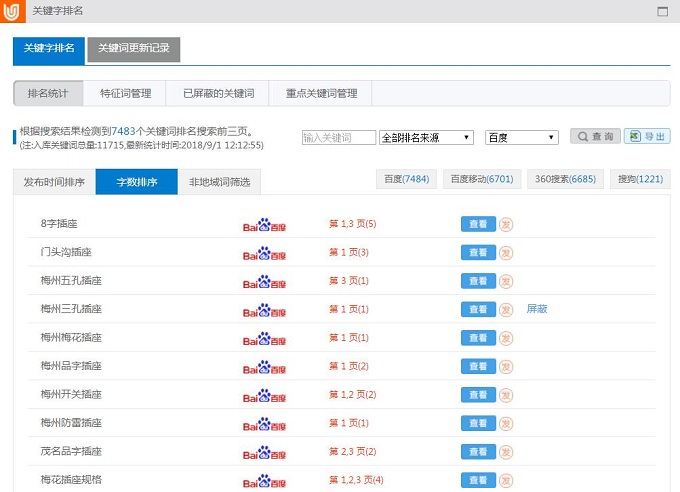This screenshot has height=492, width=680.
Task: Filter by 百度移动(6701) results
Action: click(481, 179)
